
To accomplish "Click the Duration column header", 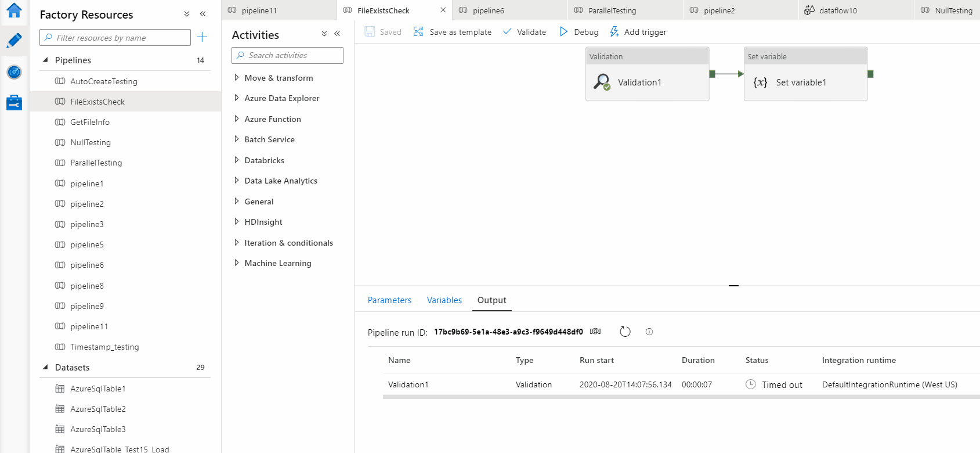I will click(x=698, y=360).
